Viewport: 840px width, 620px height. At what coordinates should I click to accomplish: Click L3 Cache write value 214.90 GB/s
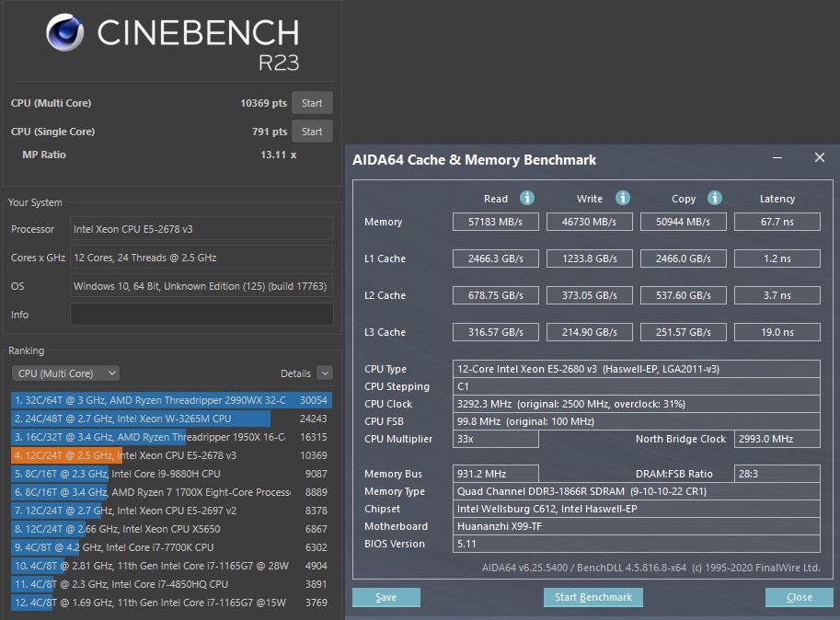pos(589,332)
